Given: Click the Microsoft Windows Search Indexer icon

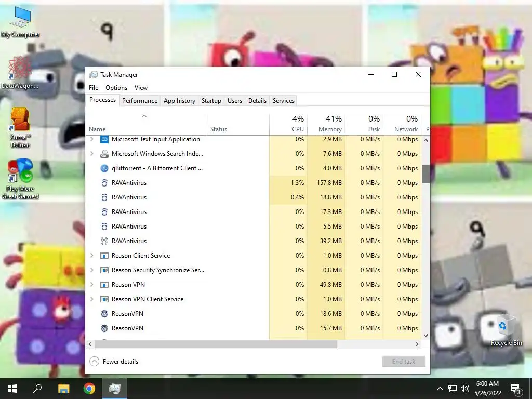Looking at the screenshot, I should point(104,154).
